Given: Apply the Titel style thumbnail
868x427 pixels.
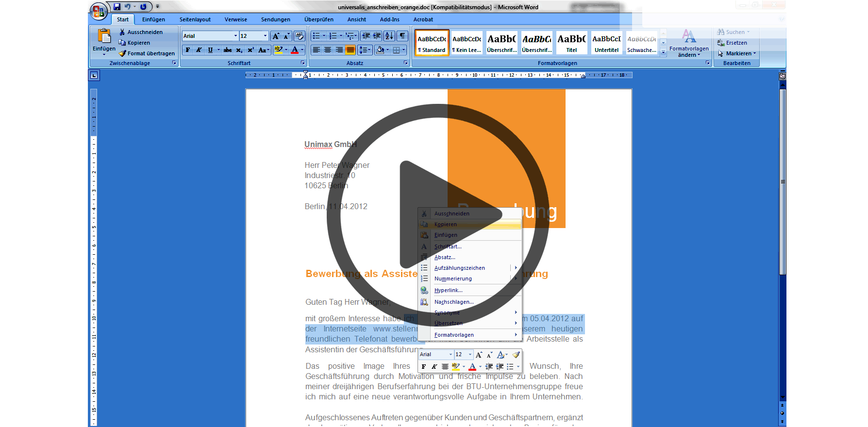Looking at the screenshot, I should [571, 43].
